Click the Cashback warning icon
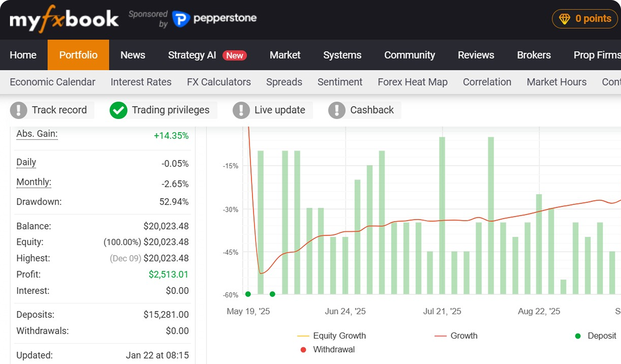The height and width of the screenshot is (364, 621). coord(337,110)
